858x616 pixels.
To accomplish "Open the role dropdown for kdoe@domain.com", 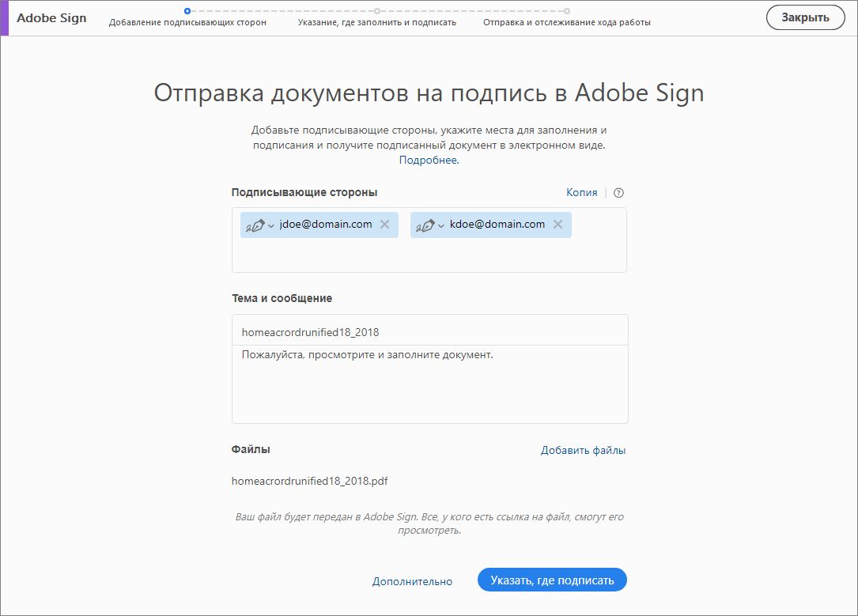I will pyautogui.click(x=440, y=225).
